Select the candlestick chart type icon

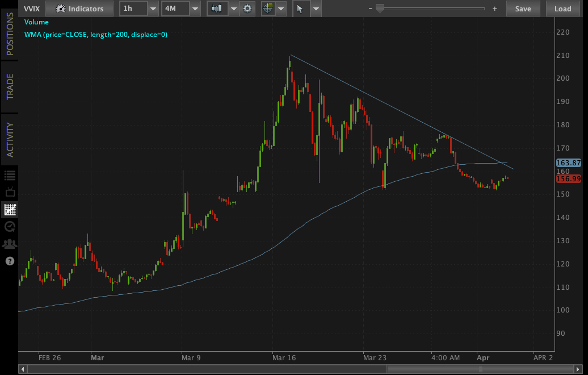click(217, 9)
